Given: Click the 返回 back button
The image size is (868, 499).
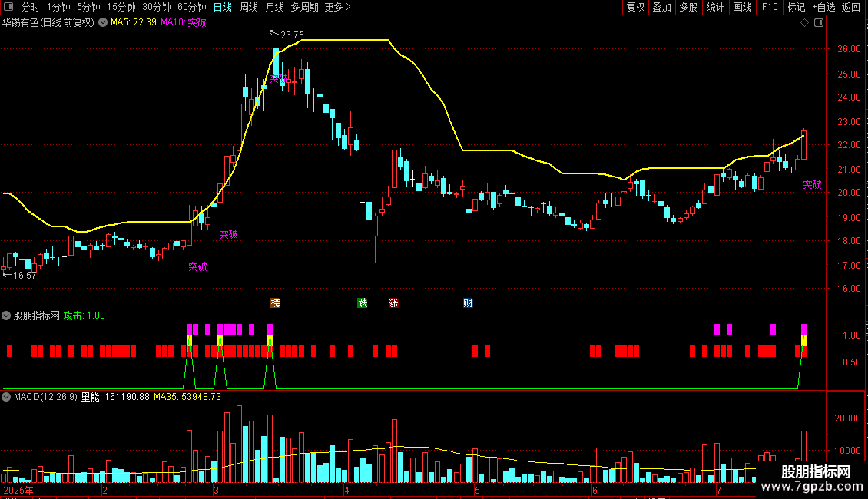Looking at the screenshot, I should pos(851,7).
